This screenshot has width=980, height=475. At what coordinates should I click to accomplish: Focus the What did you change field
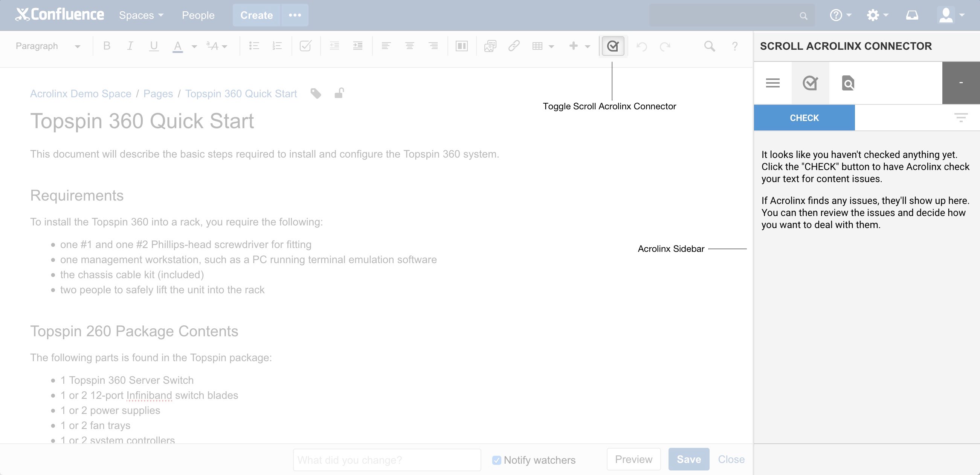(x=387, y=460)
